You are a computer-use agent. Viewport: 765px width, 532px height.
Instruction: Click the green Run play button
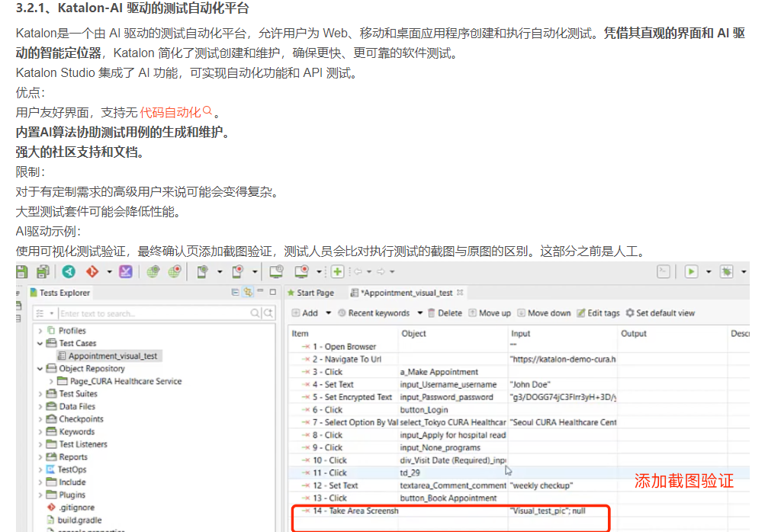[x=691, y=271]
